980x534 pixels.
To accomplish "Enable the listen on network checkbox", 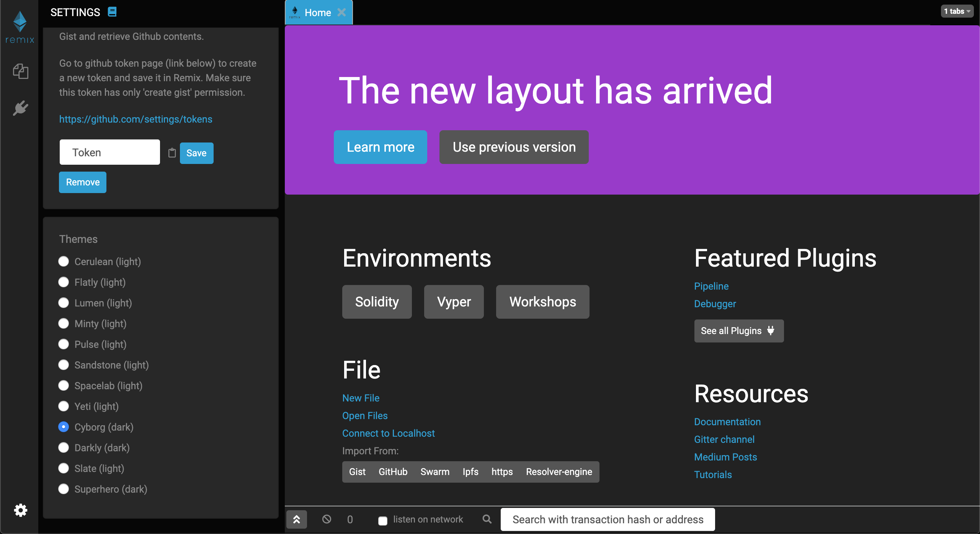I will 382,521.
